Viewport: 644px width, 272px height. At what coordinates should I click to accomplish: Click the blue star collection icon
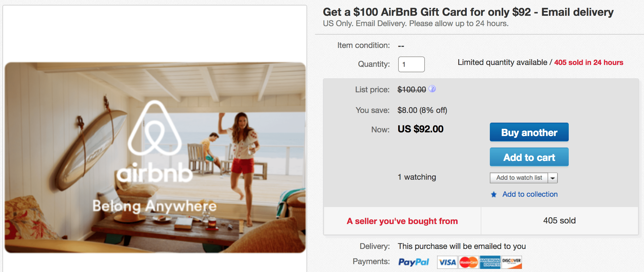494,194
